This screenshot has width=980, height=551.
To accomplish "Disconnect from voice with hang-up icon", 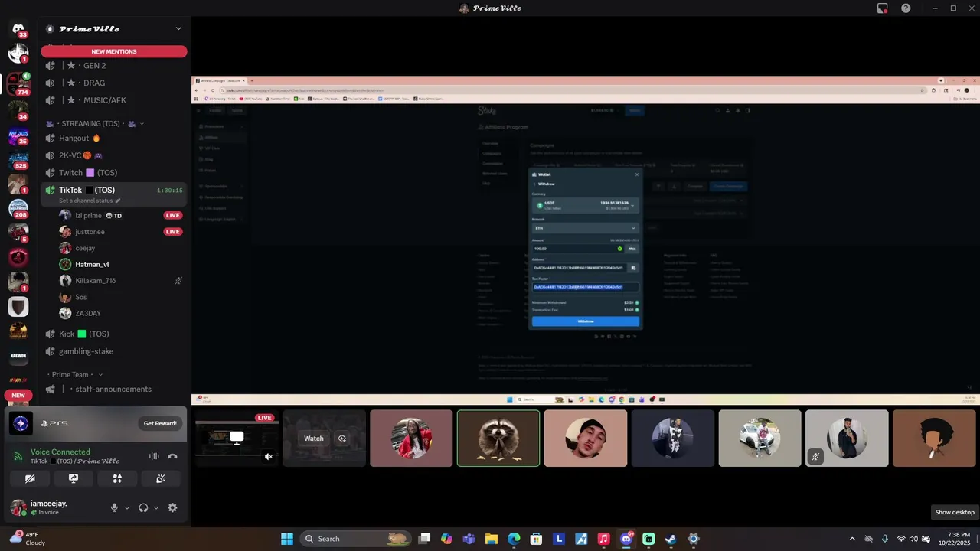I will click(172, 456).
